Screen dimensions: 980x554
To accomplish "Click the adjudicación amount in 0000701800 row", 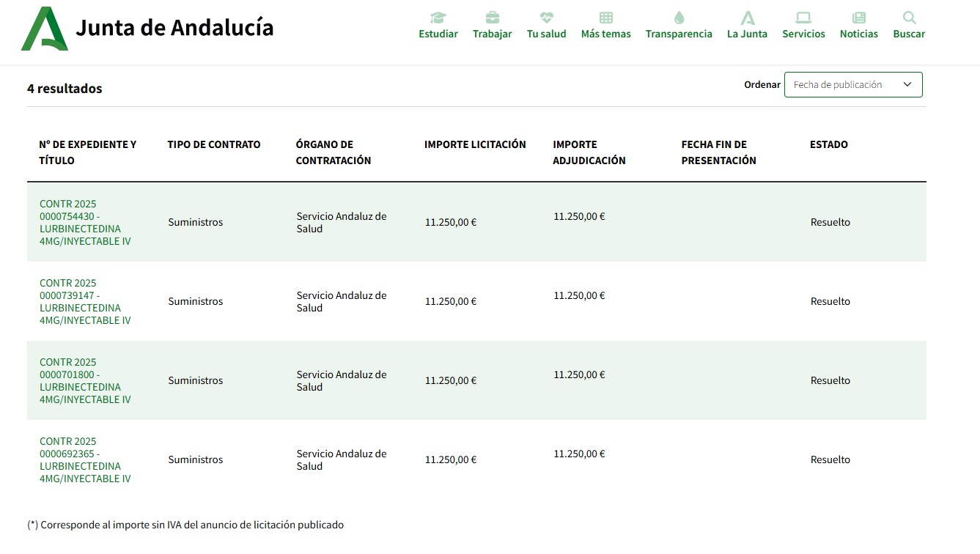I will 579,374.
